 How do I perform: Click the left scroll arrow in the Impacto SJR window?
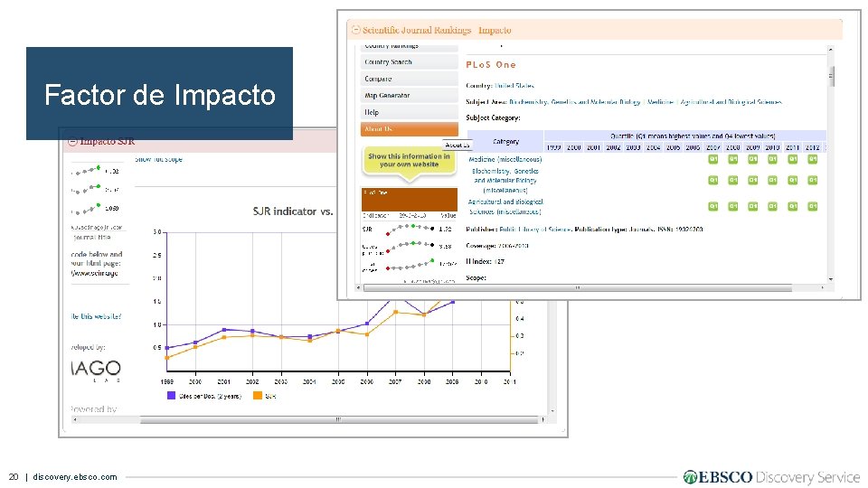[75, 420]
